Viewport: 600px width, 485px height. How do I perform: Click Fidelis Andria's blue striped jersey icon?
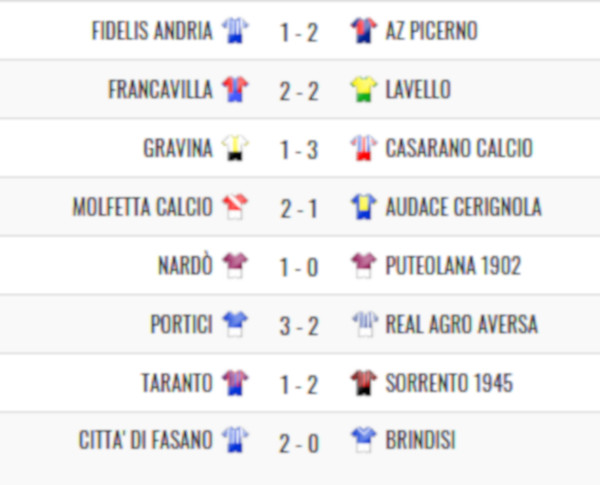click(x=235, y=30)
